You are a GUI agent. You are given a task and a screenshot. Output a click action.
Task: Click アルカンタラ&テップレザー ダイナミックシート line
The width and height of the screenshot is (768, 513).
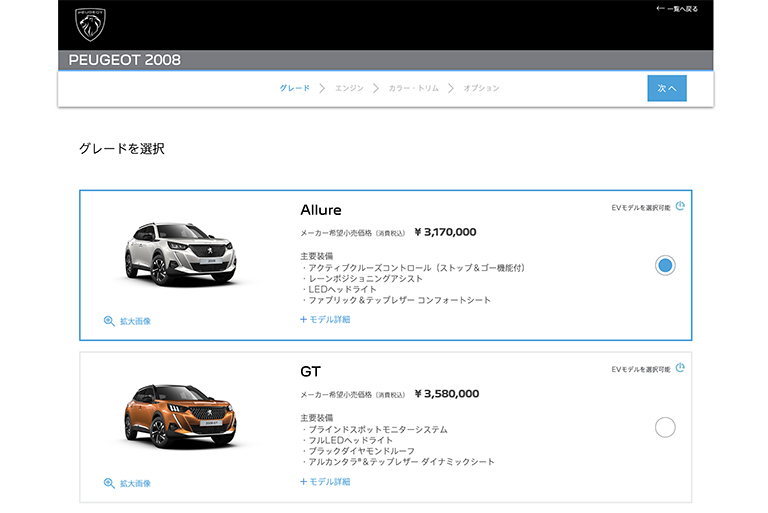click(x=398, y=462)
